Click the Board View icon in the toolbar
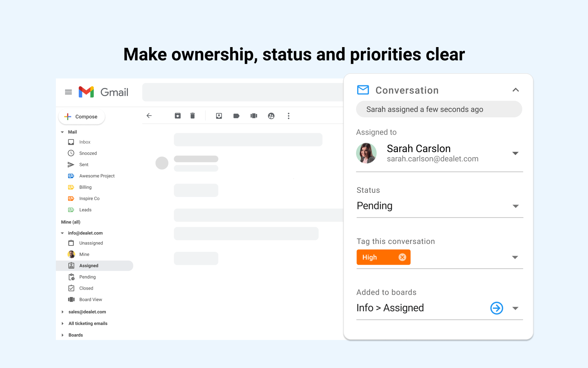This screenshot has width=588, height=368. click(254, 115)
